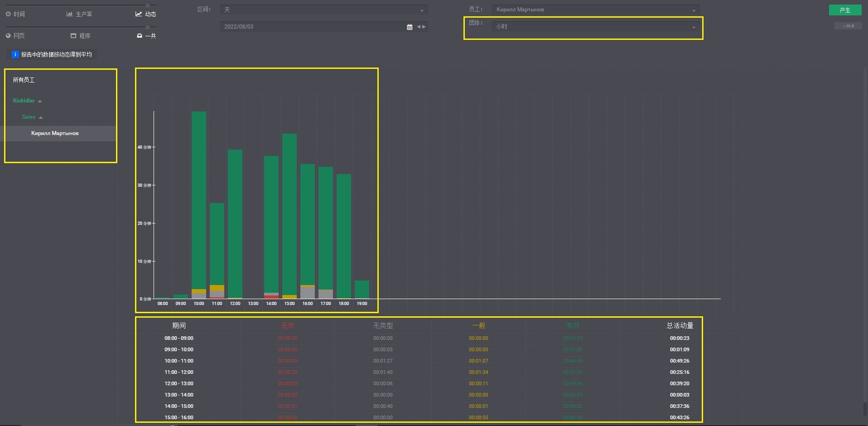Screen dimensions: 868x426
Task: Click the 一般 value 00:01:34
Action: (478, 372)
